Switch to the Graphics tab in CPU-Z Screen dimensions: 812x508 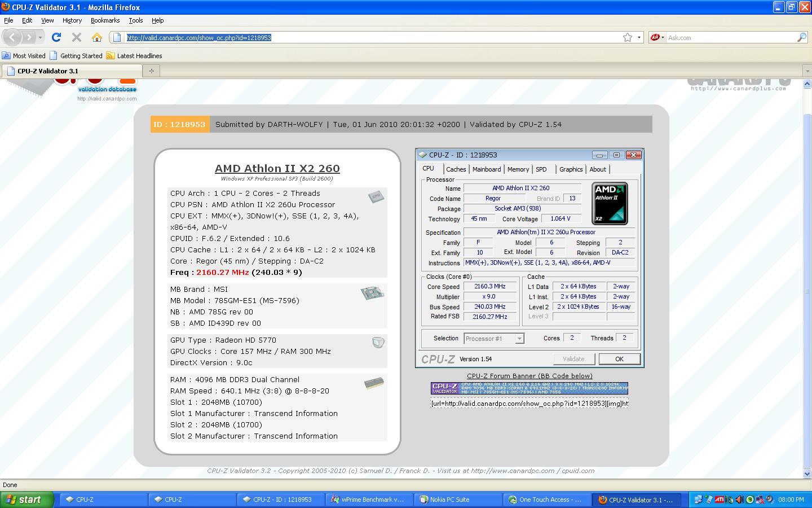click(x=571, y=169)
